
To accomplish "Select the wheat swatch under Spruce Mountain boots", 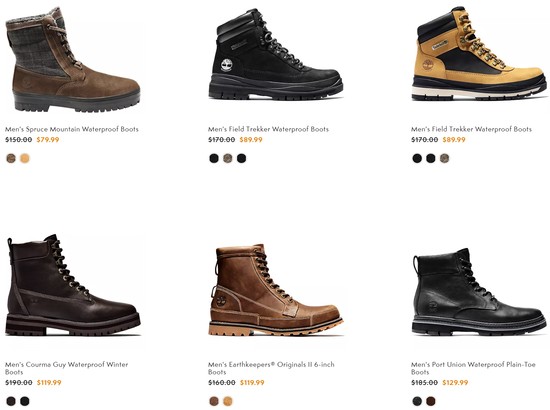I will (x=25, y=158).
